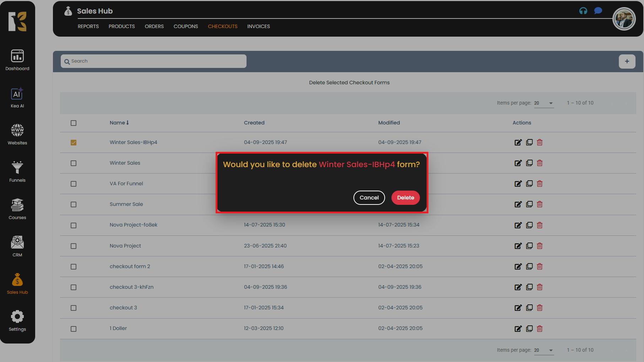Open the INVOICES tab
The width and height of the screenshot is (644, 362).
click(x=258, y=26)
